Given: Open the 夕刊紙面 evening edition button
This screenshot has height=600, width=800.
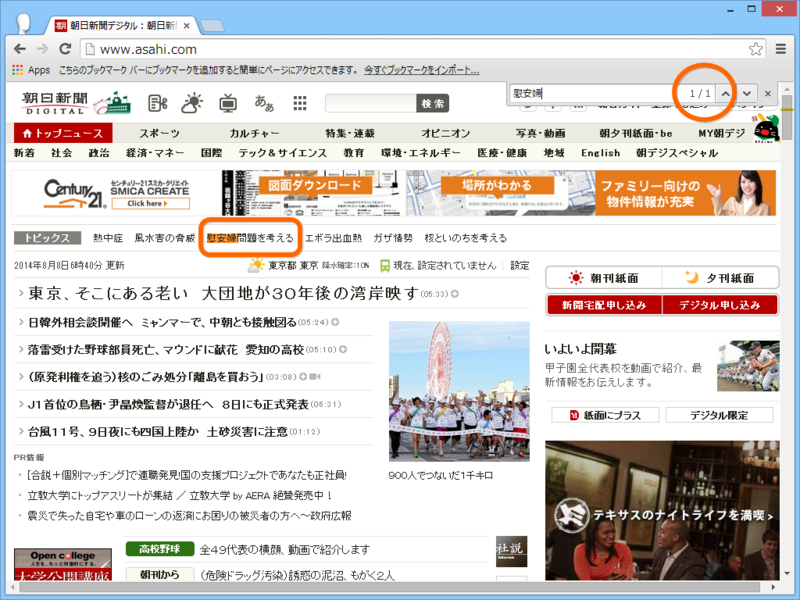Looking at the screenshot, I should (x=720, y=278).
